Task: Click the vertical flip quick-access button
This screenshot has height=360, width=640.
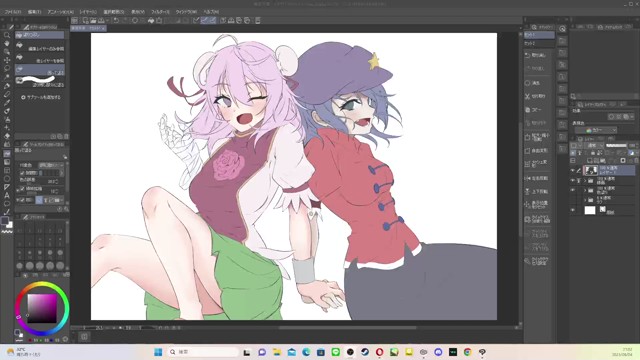Action: (x=538, y=191)
